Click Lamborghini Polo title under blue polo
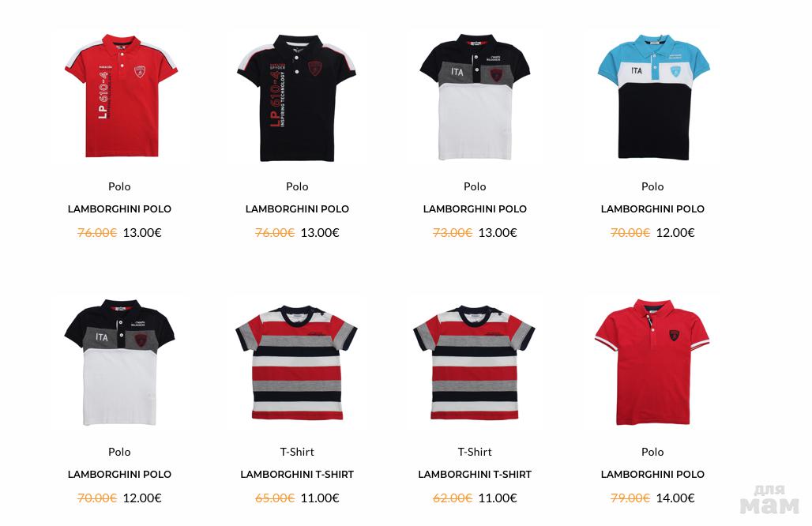The width and height of the screenshot is (812, 526). click(x=652, y=209)
